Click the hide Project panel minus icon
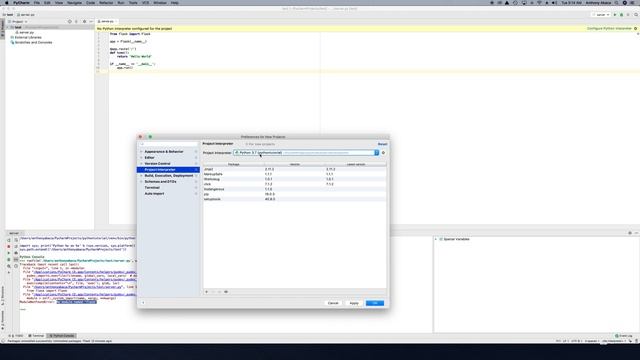The width and height of the screenshot is (640, 360). point(91,22)
